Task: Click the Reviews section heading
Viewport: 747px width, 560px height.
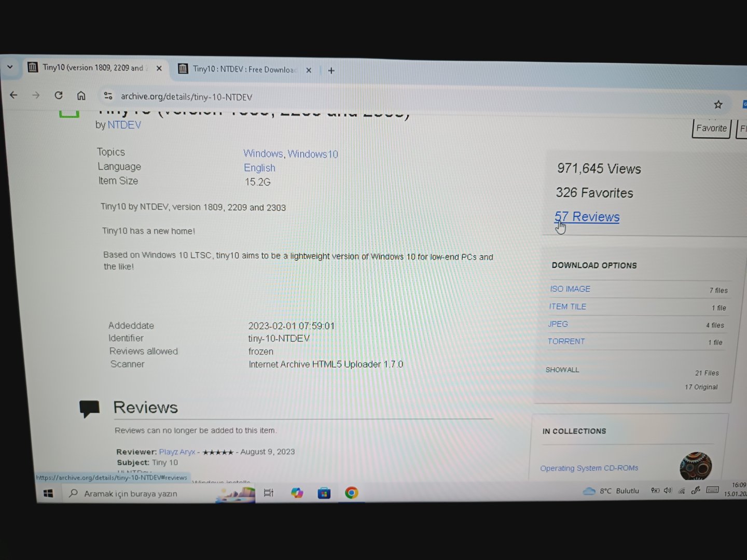Action: point(146,408)
